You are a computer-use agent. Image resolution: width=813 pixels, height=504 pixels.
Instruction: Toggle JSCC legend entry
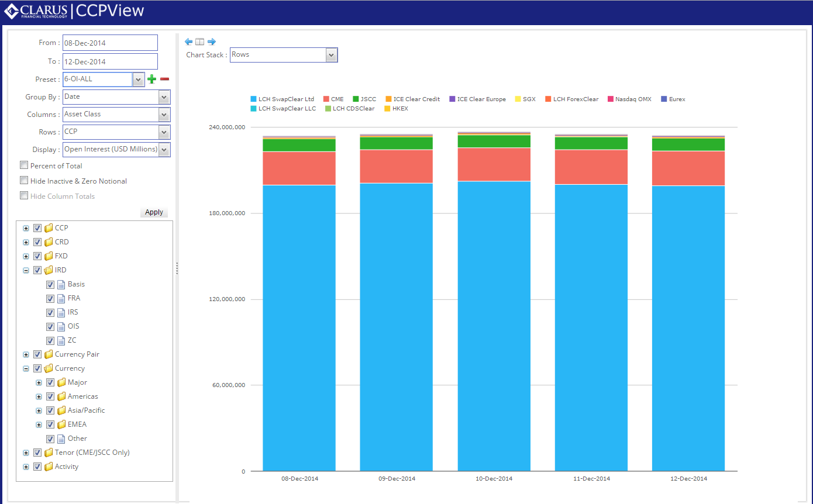pos(364,99)
